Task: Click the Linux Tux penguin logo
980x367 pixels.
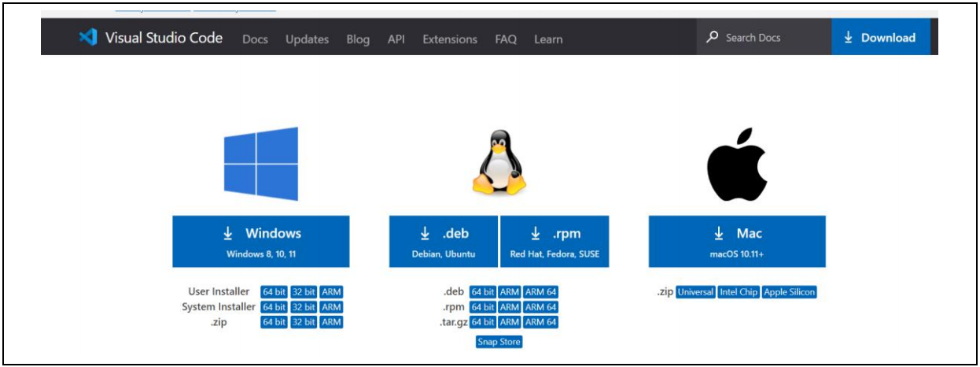Action: click(x=498, y=162)
